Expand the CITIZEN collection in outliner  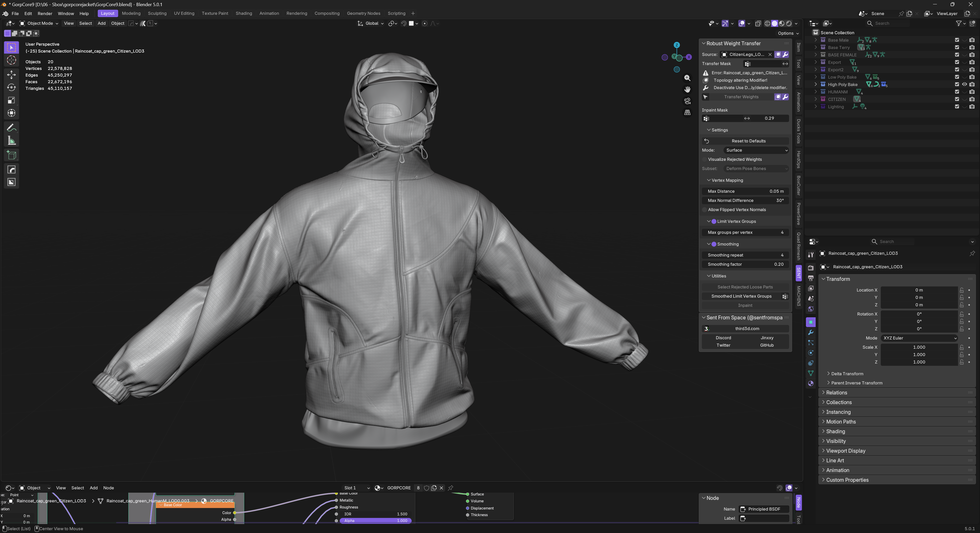tap(815, 99)
